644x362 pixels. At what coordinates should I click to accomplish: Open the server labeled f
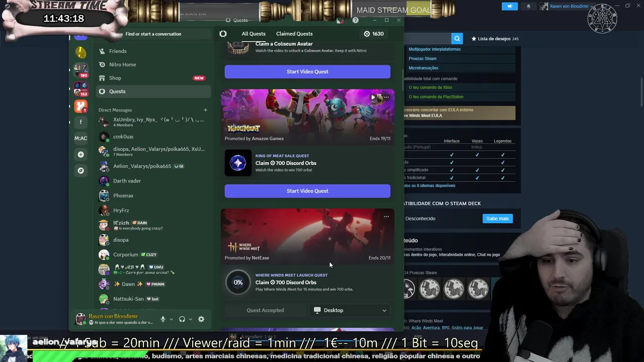(x=80, y=122)
